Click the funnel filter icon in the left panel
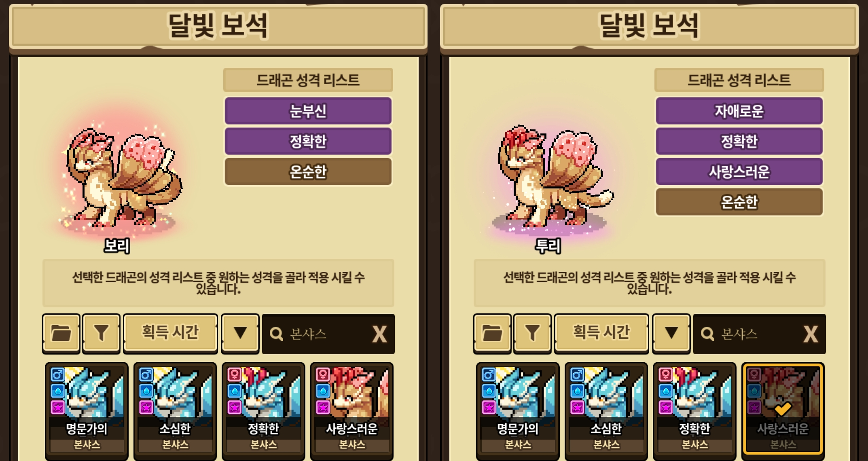 click(101, 333)
